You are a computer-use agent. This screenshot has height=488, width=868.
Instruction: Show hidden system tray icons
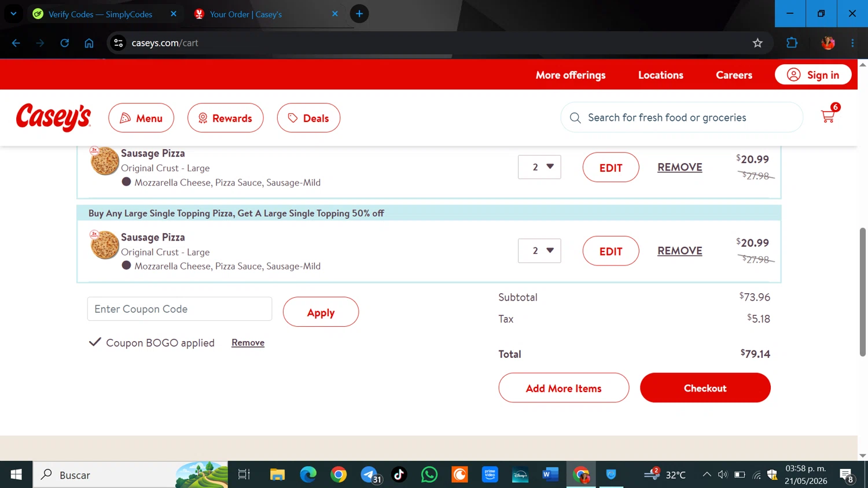click(x=707, y=475)
